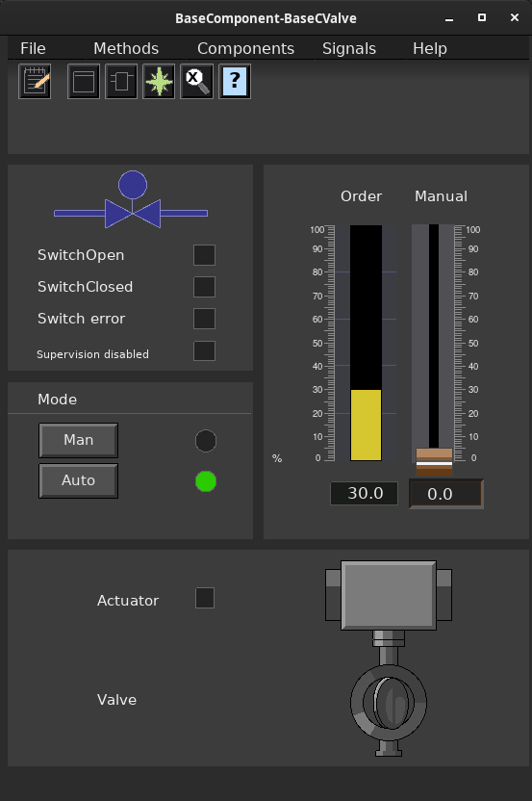Open the function block icon in toolbar
Image resolution: width=532 pixels, height=801 pixels.
[x=121, y=81]
